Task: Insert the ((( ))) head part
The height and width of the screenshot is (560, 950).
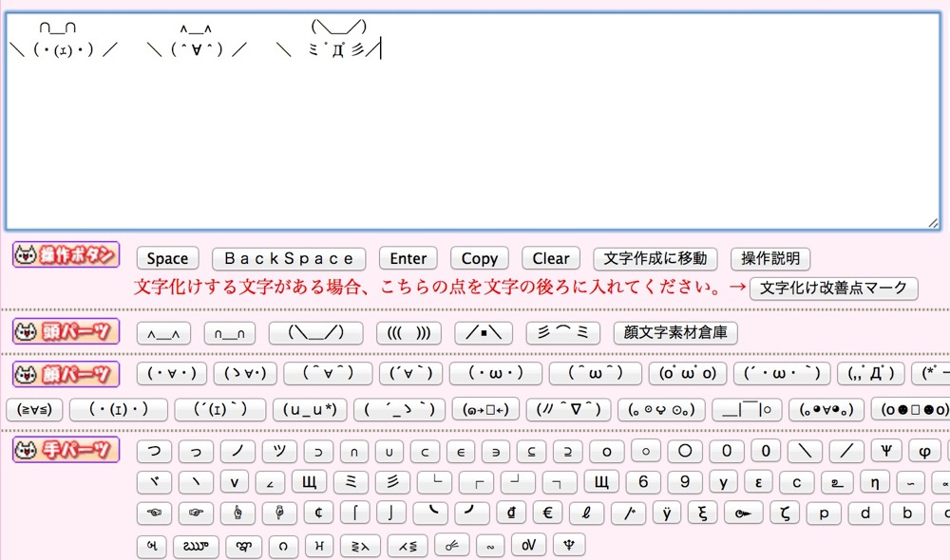Action: coord(408,333)
